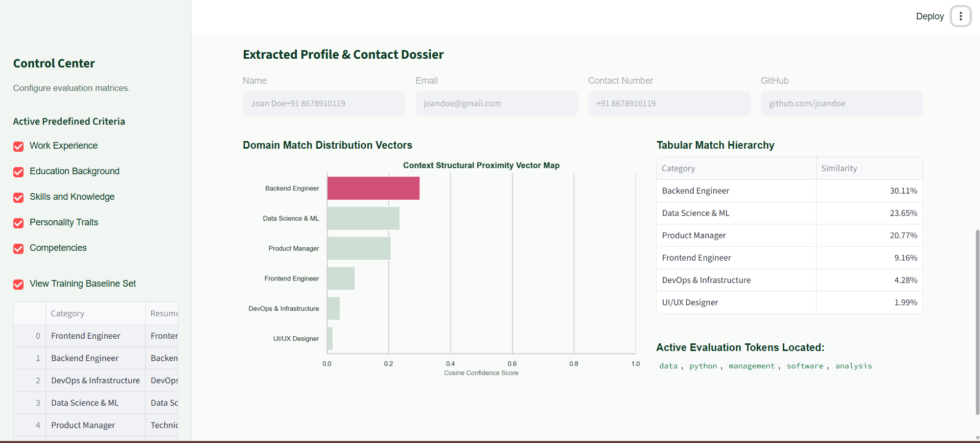Click the Name field showing Joan Doe
The width and height of the screenshot is (980, 443).
pos(324,104)
